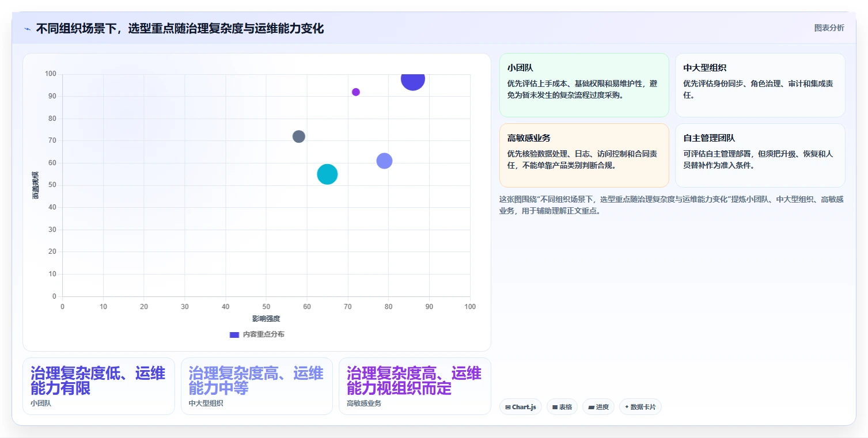Click the 进度 tag chip
The height and width of the screenshot is (438, 868).
tap(598, 407)
